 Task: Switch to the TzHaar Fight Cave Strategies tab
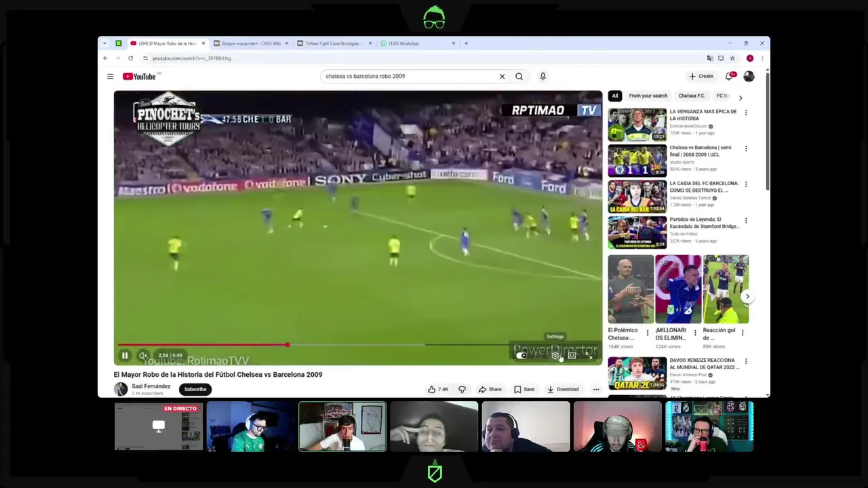(334, 43)
